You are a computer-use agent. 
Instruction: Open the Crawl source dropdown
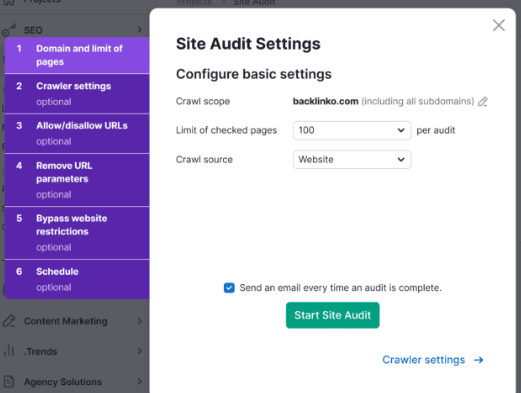[352, 159]
